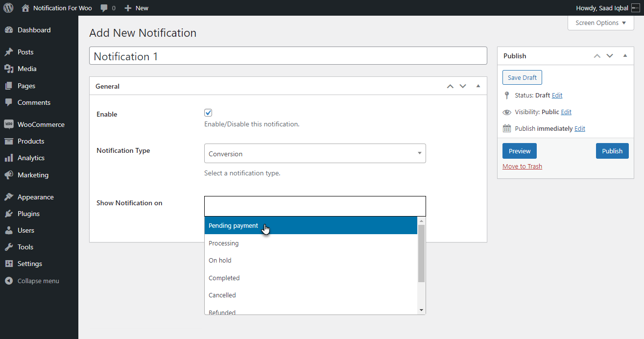Click the WordPress logo icon

(x=8, y=8)
